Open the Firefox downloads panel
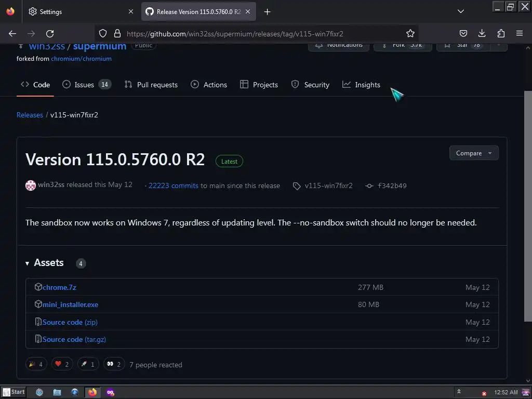The image size is (532, 399). [x=482, y=33]
